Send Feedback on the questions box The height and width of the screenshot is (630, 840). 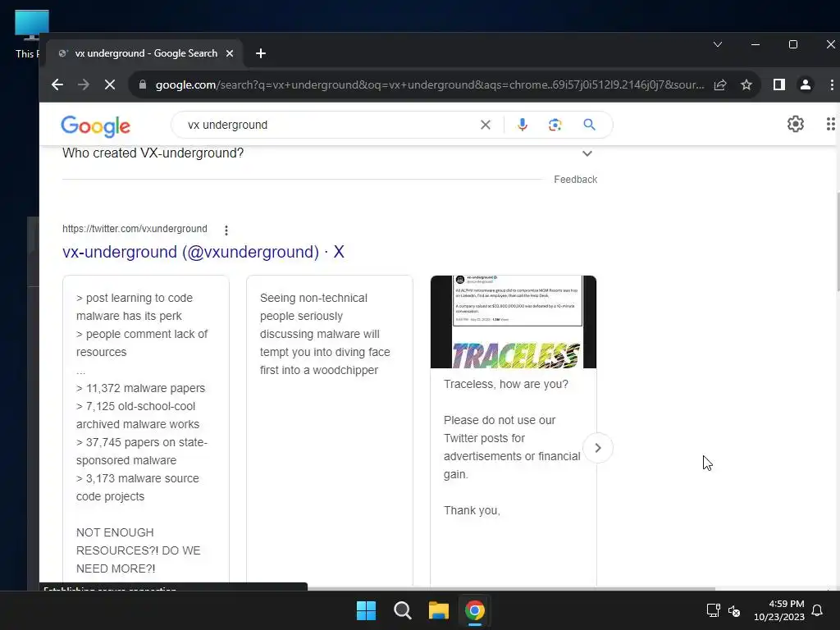click(x=575, y=180)
